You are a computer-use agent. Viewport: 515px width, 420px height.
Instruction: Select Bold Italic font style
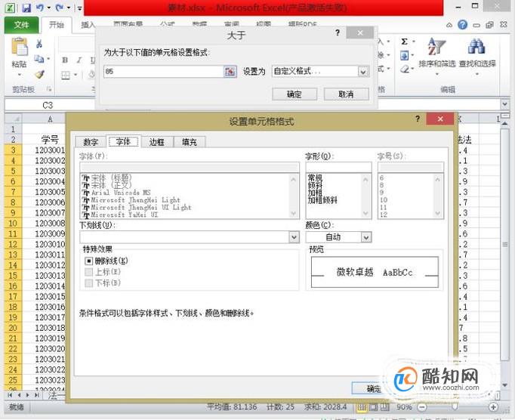322,200
